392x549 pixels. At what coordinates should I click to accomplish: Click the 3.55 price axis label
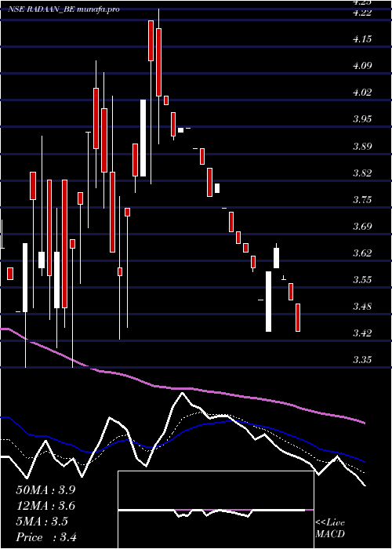pos(362,280)
